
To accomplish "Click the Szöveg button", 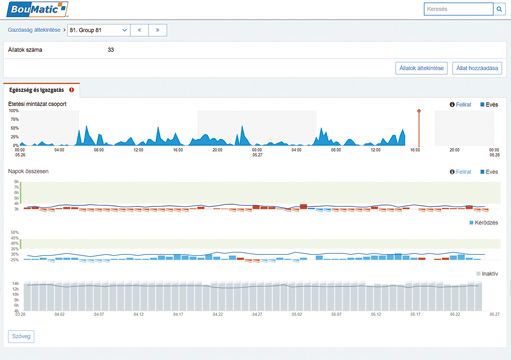I will tap(21, 336).
